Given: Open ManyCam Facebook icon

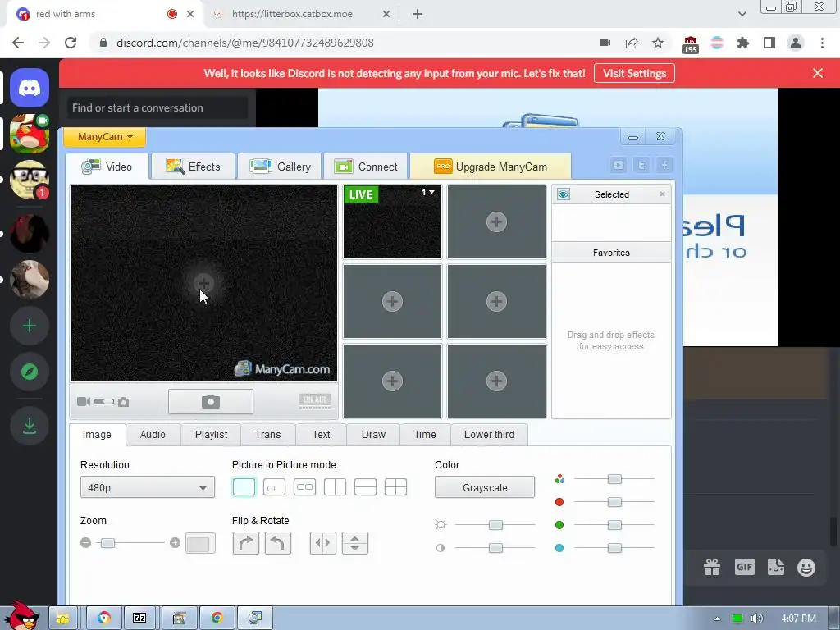Looking at the screenshot, I should (664, 165).
